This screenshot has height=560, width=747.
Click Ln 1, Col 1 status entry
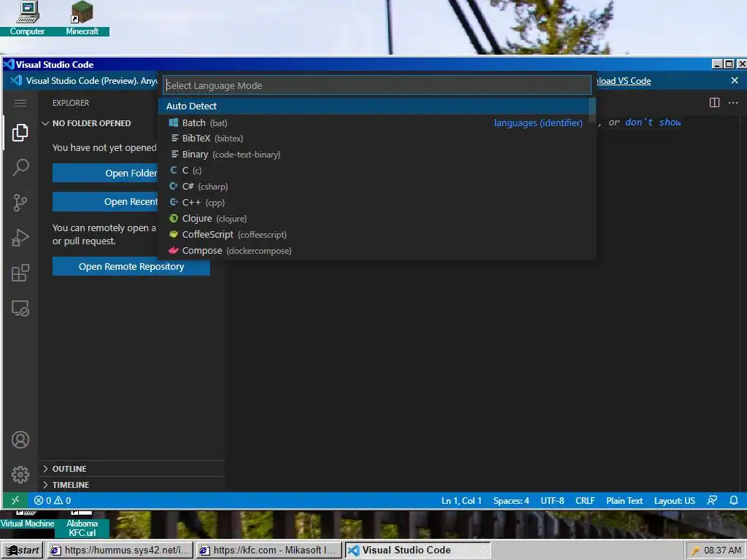pos(461,500)
